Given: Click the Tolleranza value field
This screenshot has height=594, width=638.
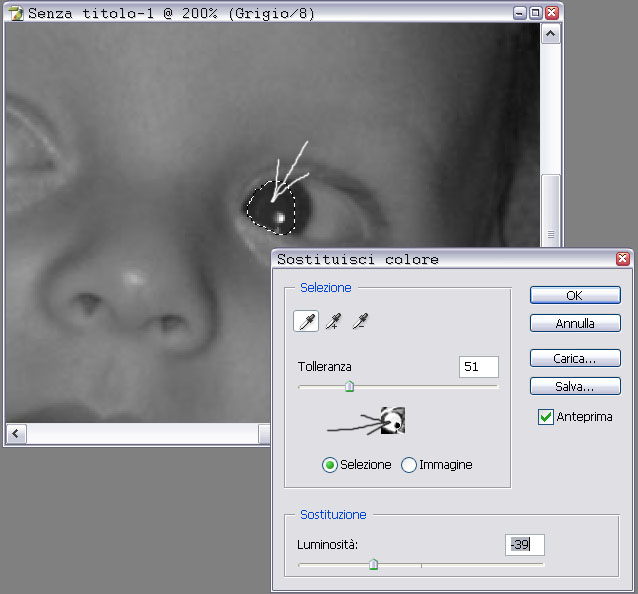Looking at the screenshot, I should tap(478, 367).
